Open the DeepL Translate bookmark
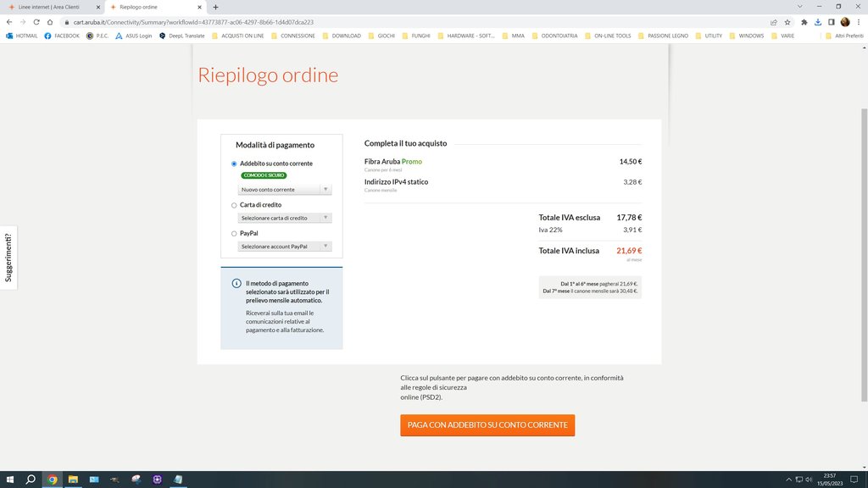 pyautogui.click(x=181, y=36)
